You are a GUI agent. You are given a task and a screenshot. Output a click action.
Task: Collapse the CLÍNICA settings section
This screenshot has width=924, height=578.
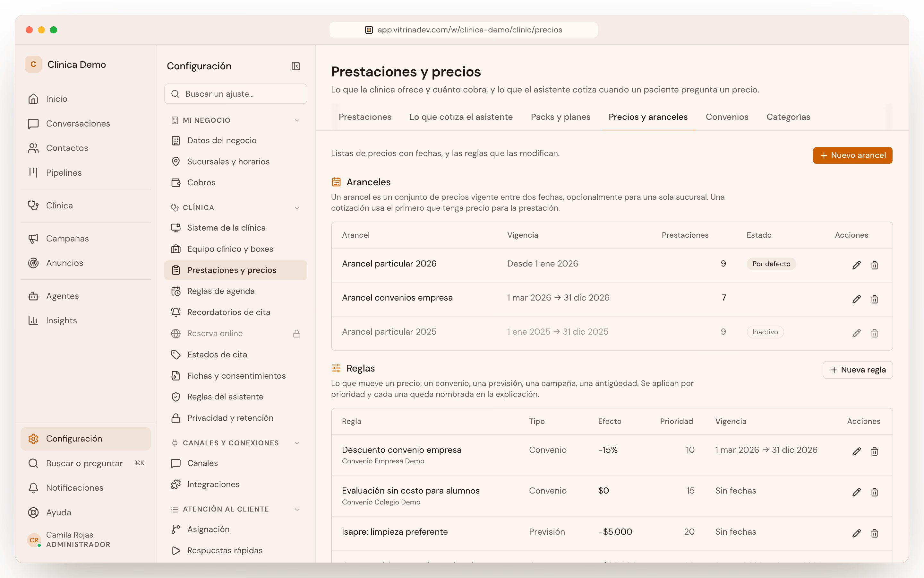[x=235, y=207]
